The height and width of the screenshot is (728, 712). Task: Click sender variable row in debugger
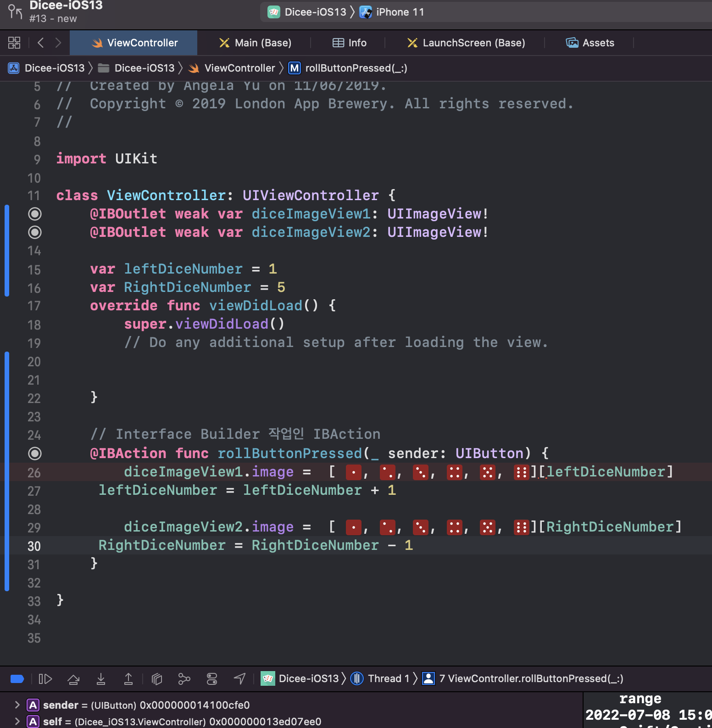(291, 705)
